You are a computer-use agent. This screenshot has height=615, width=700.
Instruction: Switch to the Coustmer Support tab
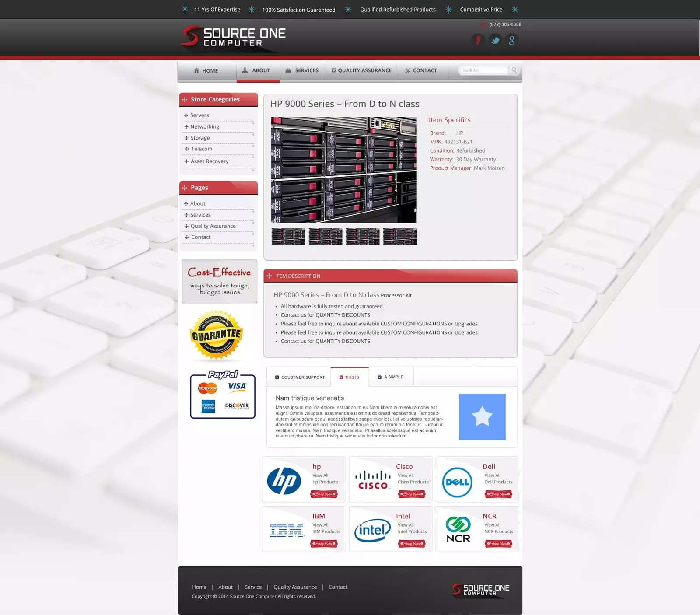300,377
